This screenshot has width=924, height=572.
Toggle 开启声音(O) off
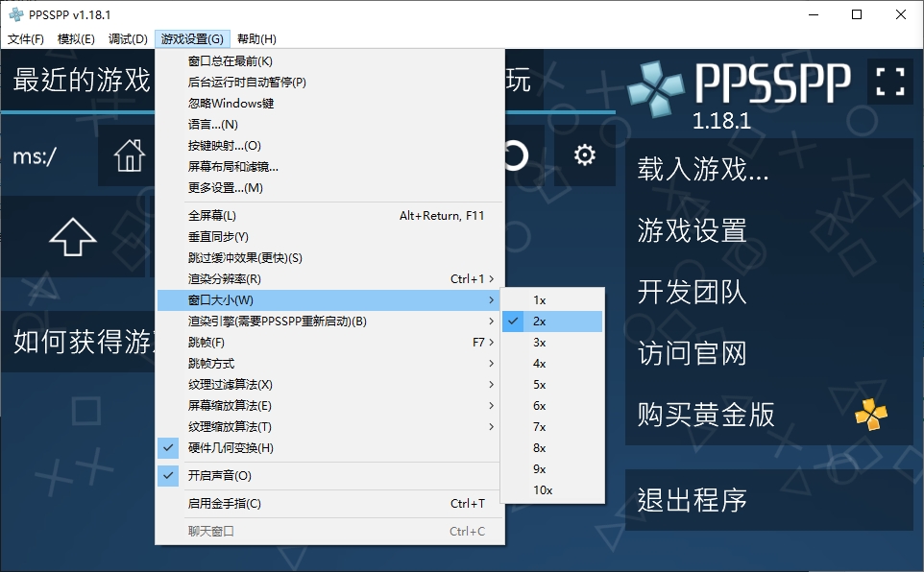(219, 476)
